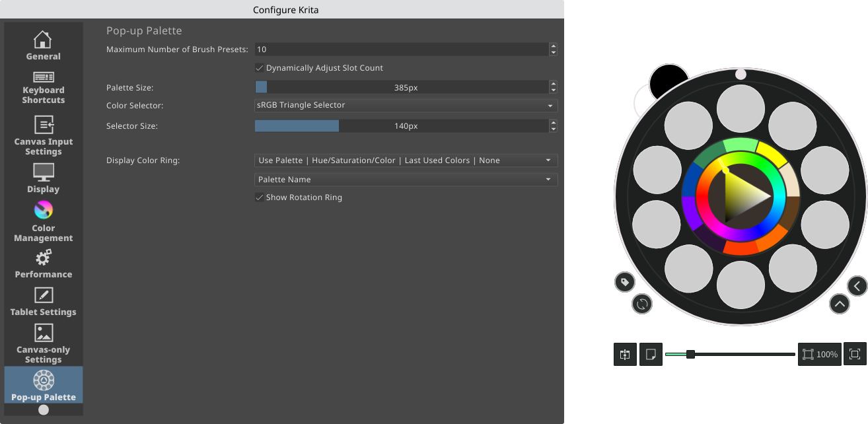
Task: Click the Configure Krita window title
Action: pos(286,10)
